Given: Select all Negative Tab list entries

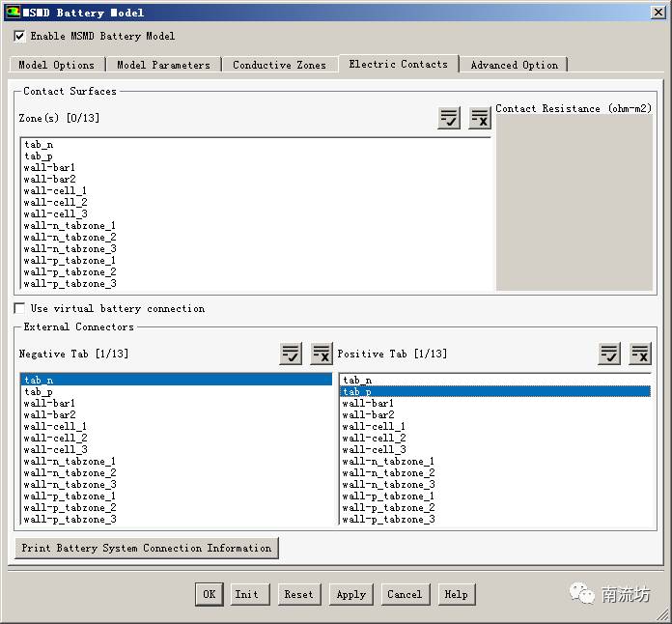Looking at the screenshot, I should click(x=291, y=354).
